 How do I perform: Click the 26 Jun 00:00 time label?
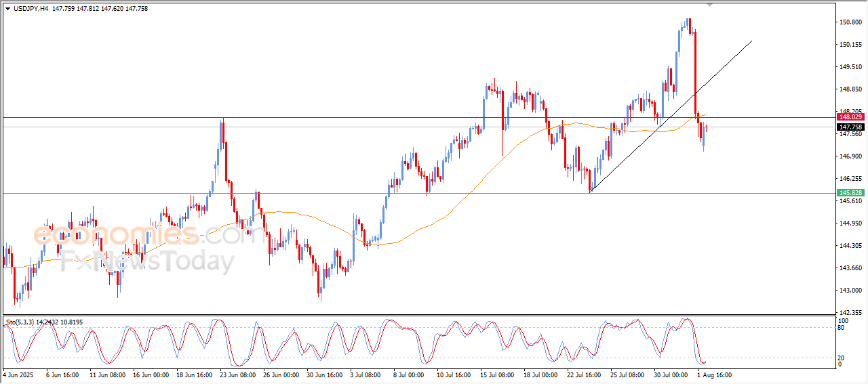pyautogui.click(x=282, y=375)
